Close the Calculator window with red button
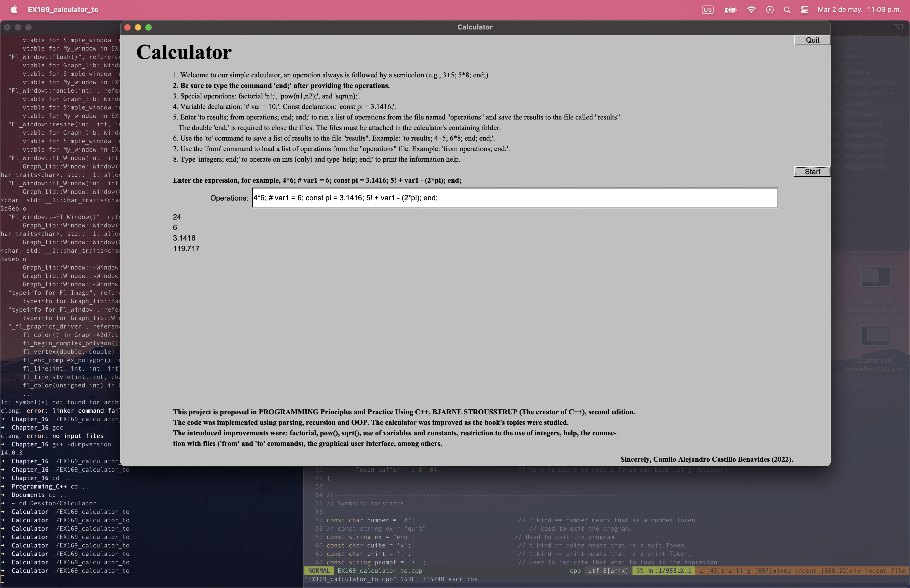Screen dimensions: 910x588 click(x=127, y=27)
